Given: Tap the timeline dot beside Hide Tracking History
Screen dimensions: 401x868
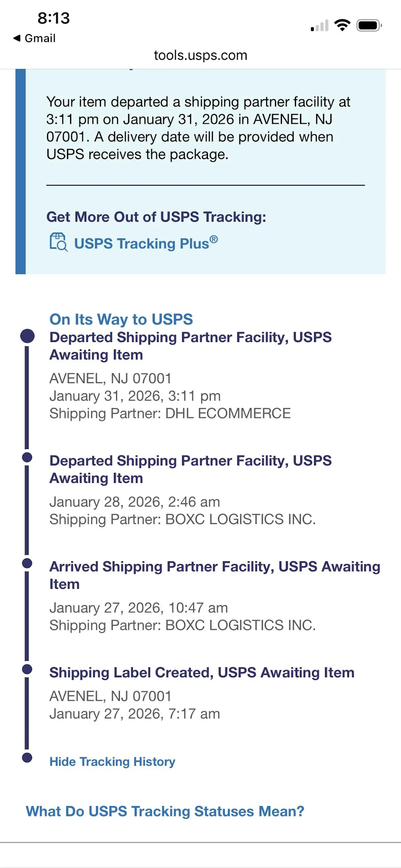Looking at the screenshot, I should (x=27, y=758).
